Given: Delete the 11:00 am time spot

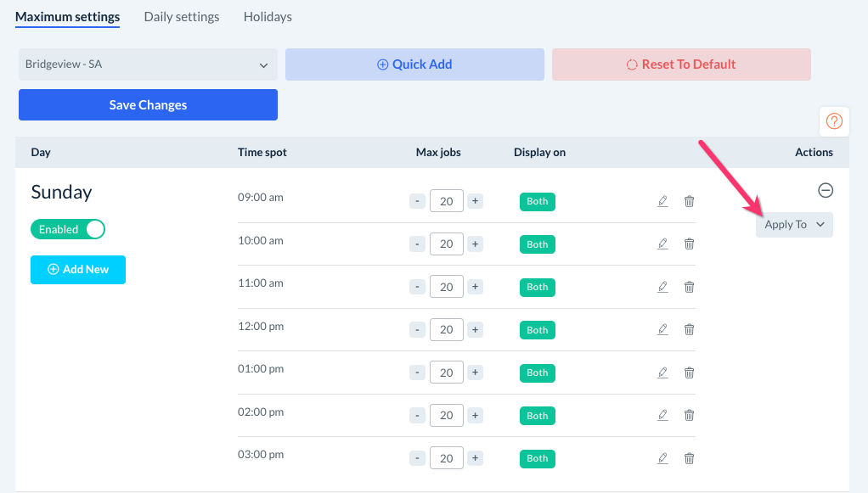Looking at the screenshot, I should coord(689,287).
